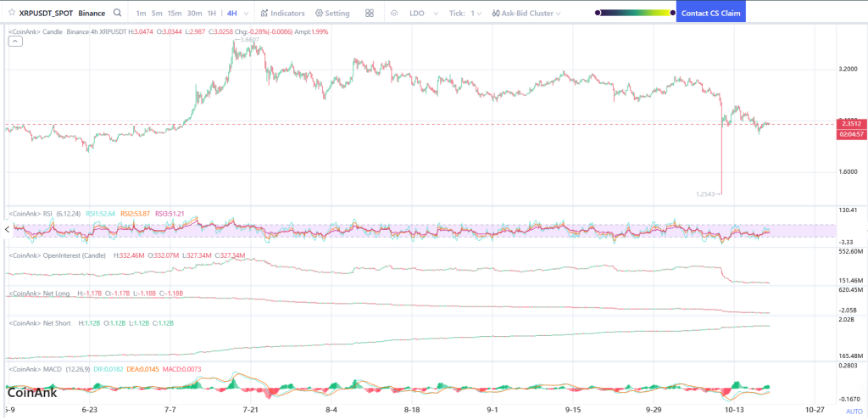Image resolution: width=868 pixels, height=420 pixels.
Task: Favorite XRPUSDT_SPOT with the star icon
Action: [11, 13]
